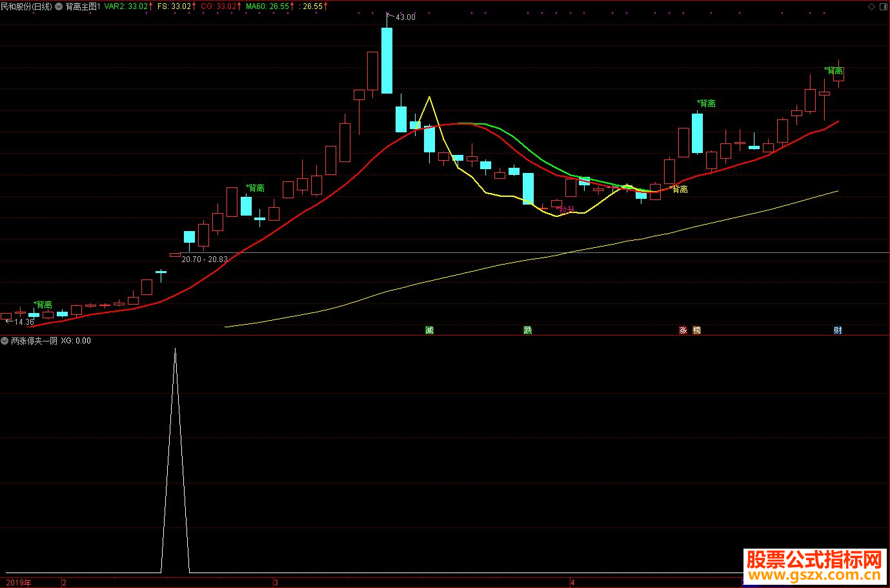The image size is (890, 588).
Task: Click the 43.00 high price label
Action: pyautogui.click(x=405, y=17)
